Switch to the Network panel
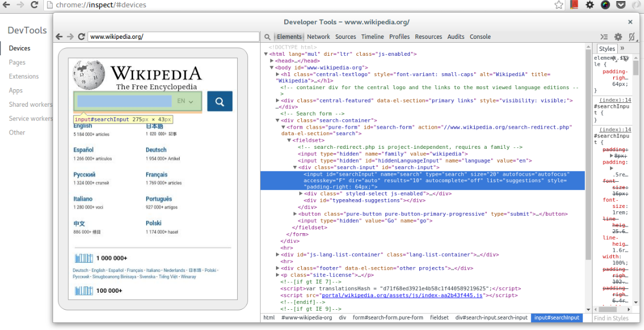Screen dimensions: 644x330 318,37
